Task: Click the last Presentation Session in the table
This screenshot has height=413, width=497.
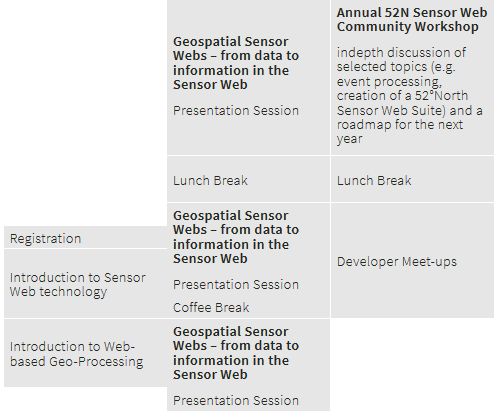Action: click(x=236, y=400)
